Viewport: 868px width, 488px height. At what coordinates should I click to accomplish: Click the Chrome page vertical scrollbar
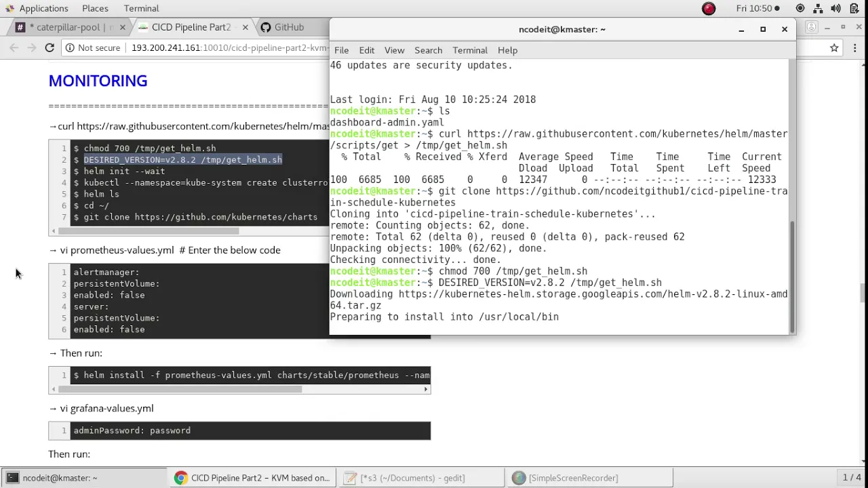point(863,293)
